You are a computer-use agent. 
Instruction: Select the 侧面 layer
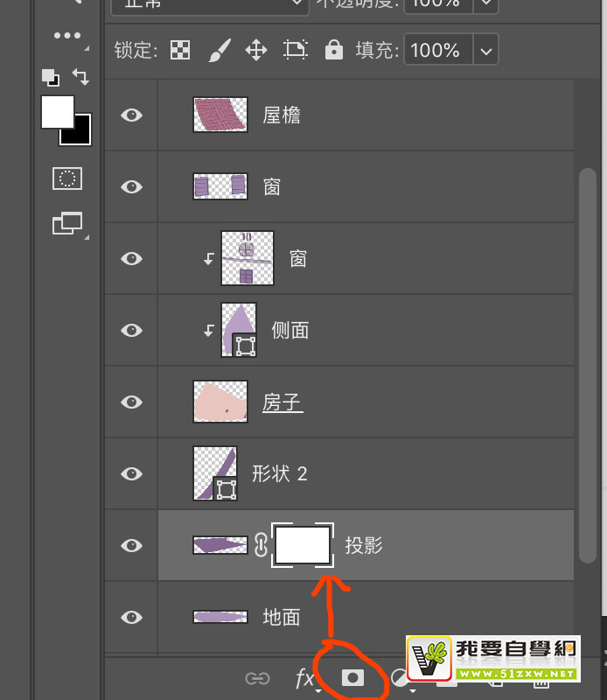point(290,330)
